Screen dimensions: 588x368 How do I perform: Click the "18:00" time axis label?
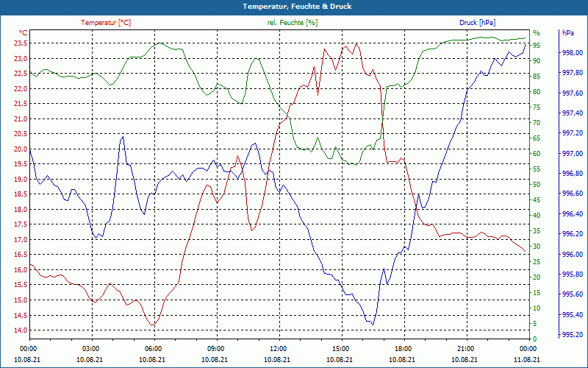click(x=404, y=348)
